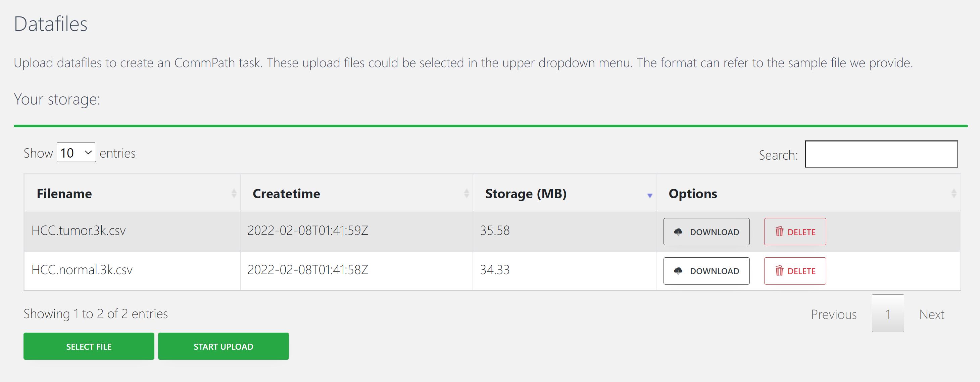Download HCC.tumor.3k.csv file

(706, 231)
